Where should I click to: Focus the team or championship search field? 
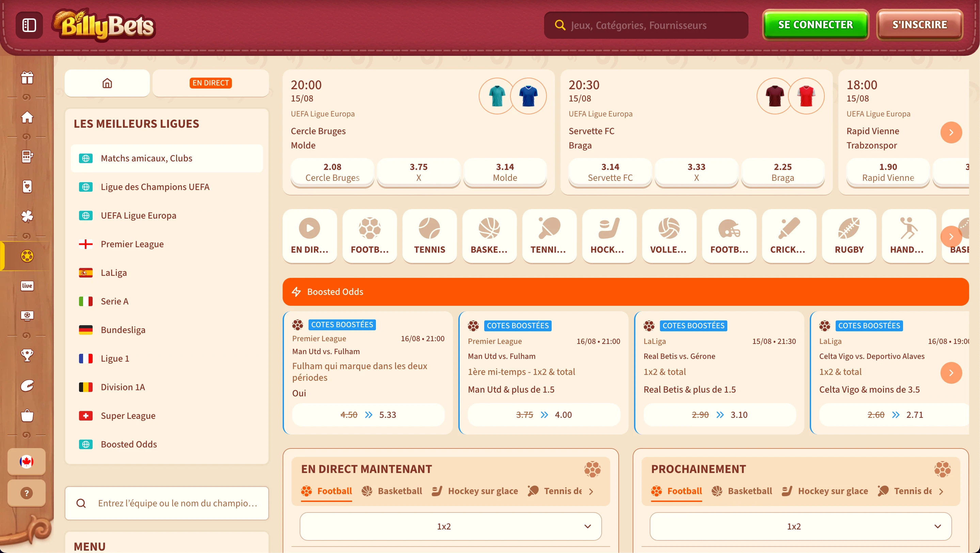coord(167,503)
